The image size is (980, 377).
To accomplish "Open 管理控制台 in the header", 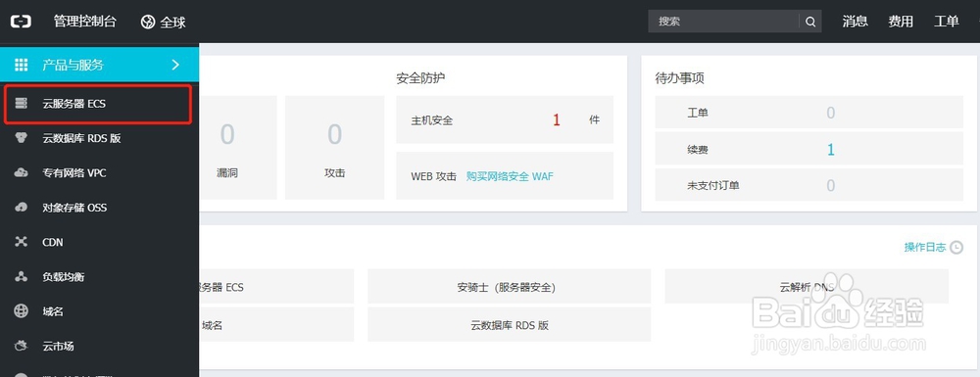I will click(85, 22).
